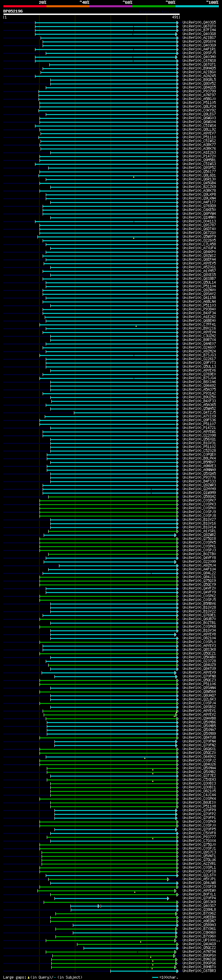The width and height of the screenshot is (222, 980).
Task: Click the white query sequence bar
Action: pos(92,15)
